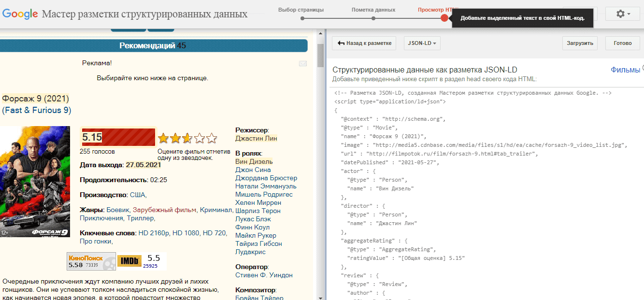Image resolution: width=644 pixels, height=300 pixels.
Task: Click the (Fast & Furious 9) subtitle
Action: coord(37,110)
